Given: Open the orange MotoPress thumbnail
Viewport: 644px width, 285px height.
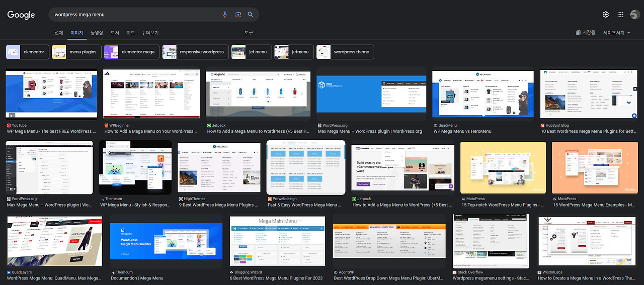Looking at the screenshot, I should [595, 167].
